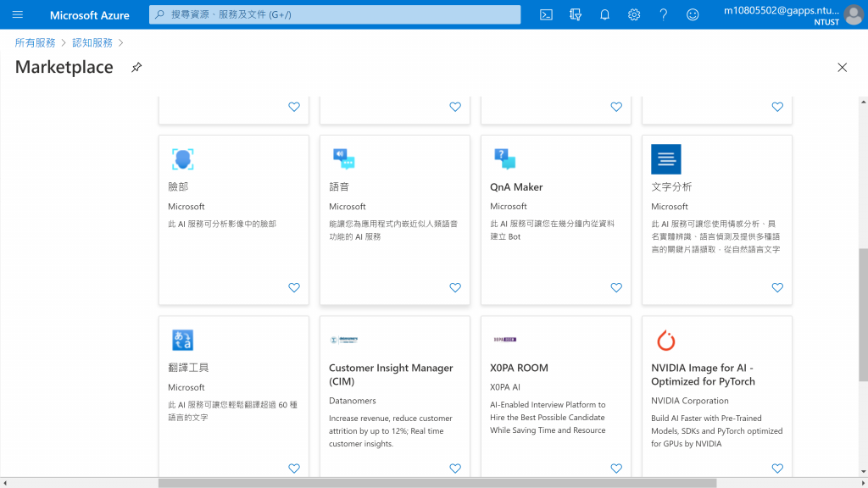Favorite the X0PA ROOM card

[x=616, y=469]
